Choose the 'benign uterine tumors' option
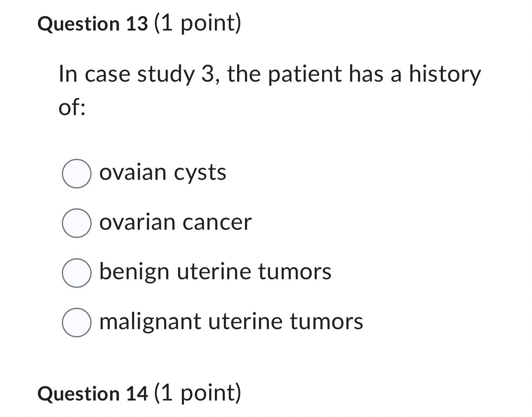532x417 pixels. coord(76,273)
